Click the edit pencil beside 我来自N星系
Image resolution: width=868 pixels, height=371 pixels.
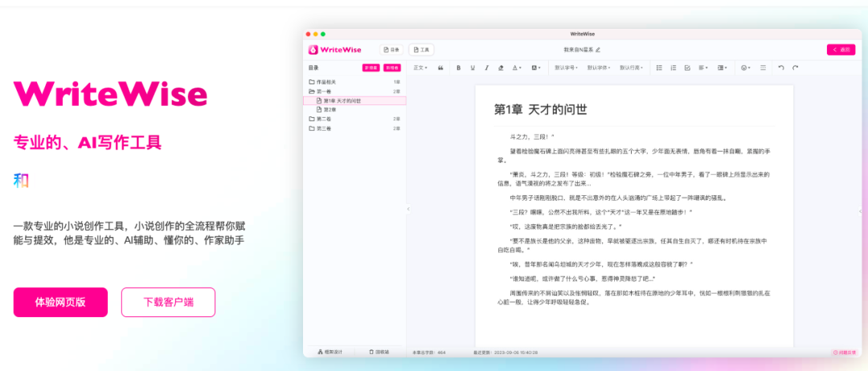pos(598,50)
